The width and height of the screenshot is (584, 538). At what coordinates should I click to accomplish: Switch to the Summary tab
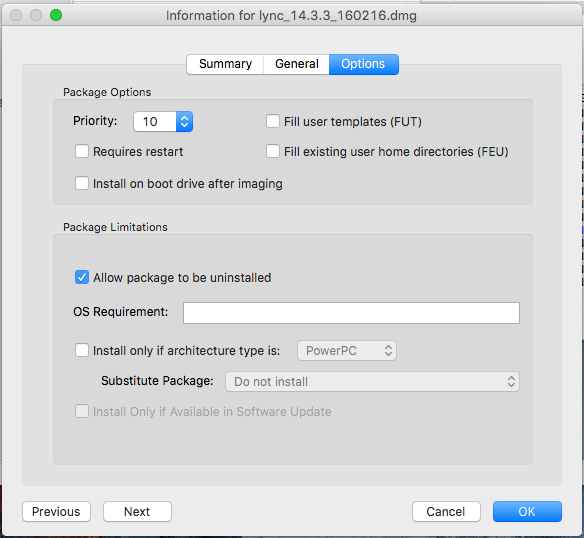point(225,64)
